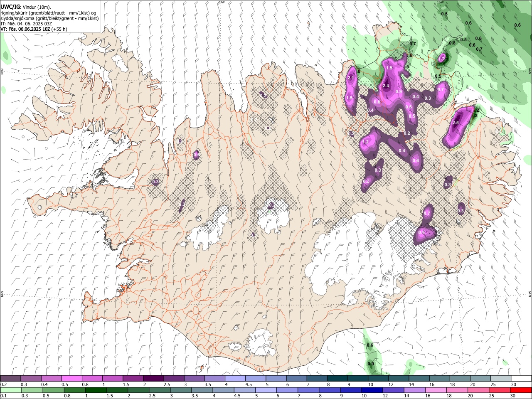
Task: Click the 'slydda/snjókoma' legend description line
Action: tap(49, 18)
